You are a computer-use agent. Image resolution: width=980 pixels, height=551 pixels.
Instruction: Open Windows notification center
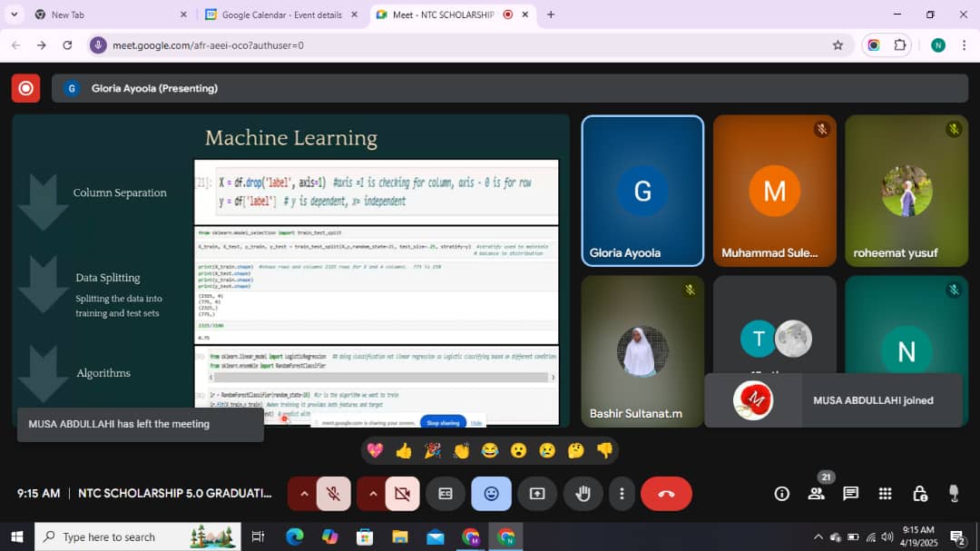pyautogui.click(x=957, y=536)
